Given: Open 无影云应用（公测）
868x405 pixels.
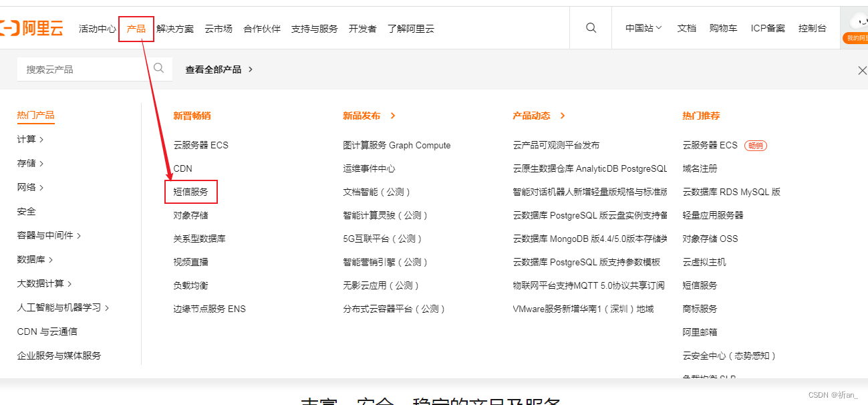Looking at the screenshot, I should coord(382,285).
